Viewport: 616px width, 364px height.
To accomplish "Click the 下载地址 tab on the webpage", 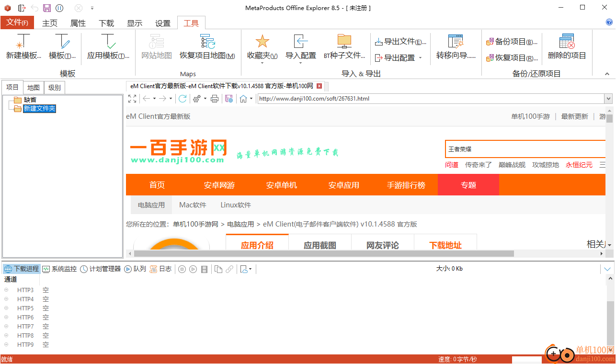I will tap(445, 245).
